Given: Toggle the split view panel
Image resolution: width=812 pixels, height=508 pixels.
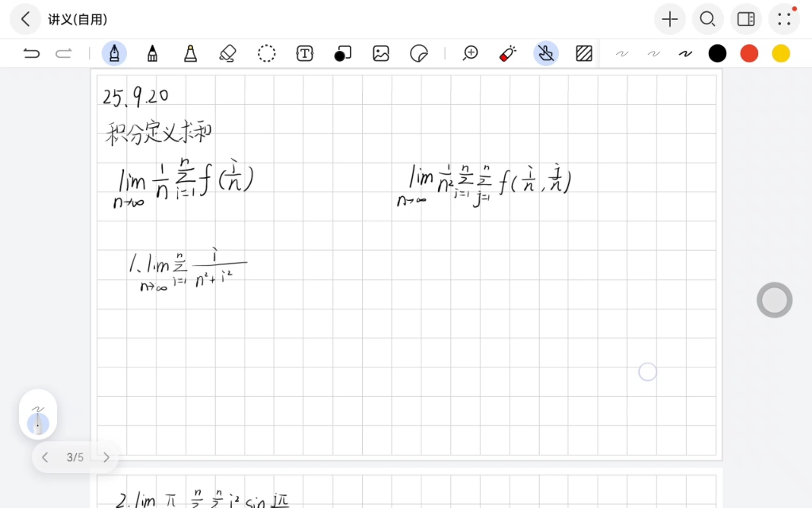Looking at the screenshot, I should point(745,19).
